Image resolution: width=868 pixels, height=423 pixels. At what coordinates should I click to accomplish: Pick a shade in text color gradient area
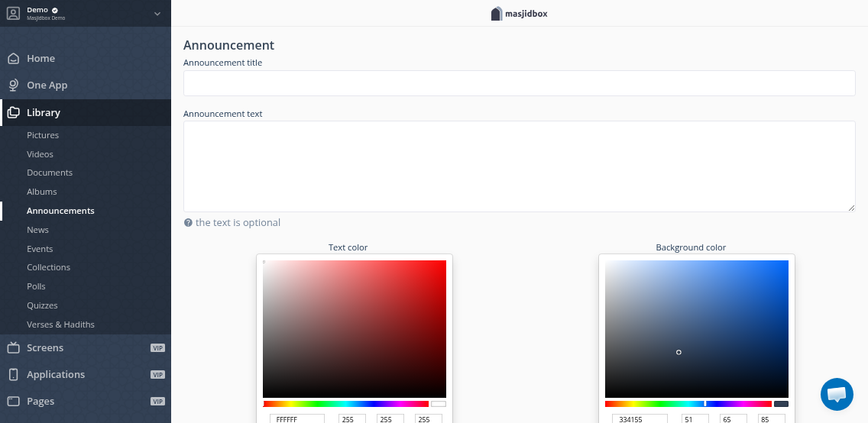point(354,328)
